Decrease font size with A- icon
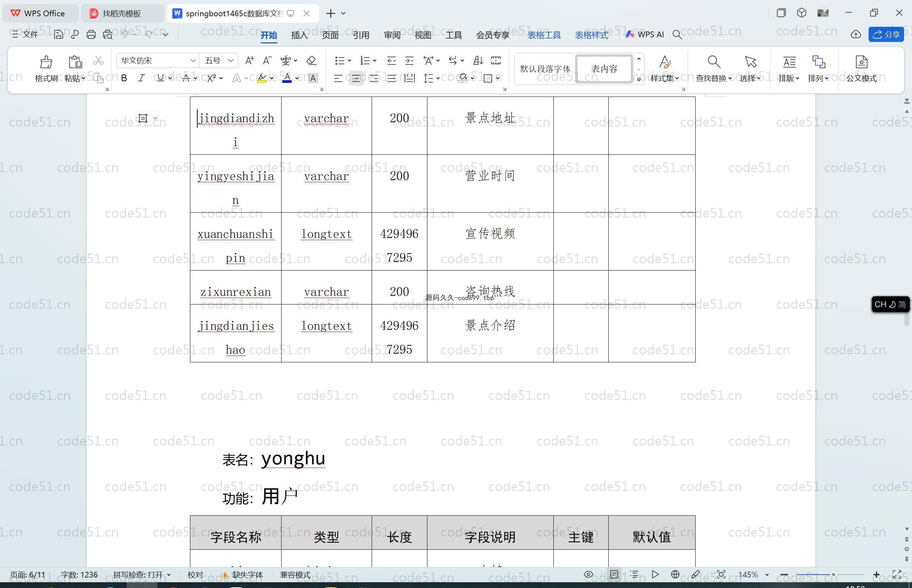 267,60
